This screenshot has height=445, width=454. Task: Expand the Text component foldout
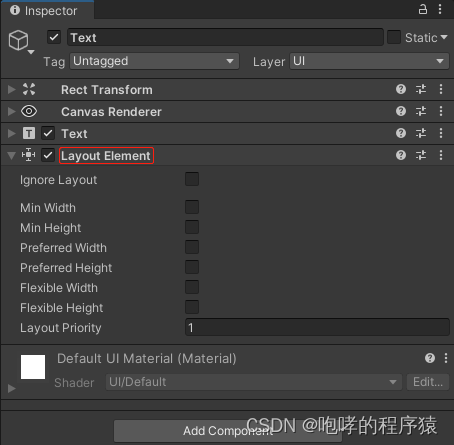[12, 133]
